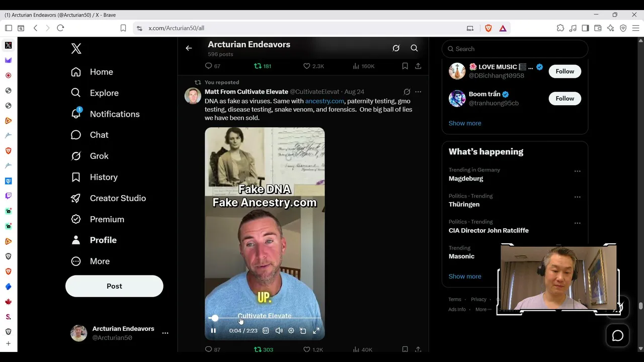Reply to the post with 87 replies
The width and height of the screenshot is (644, 362).
[213, 349]
